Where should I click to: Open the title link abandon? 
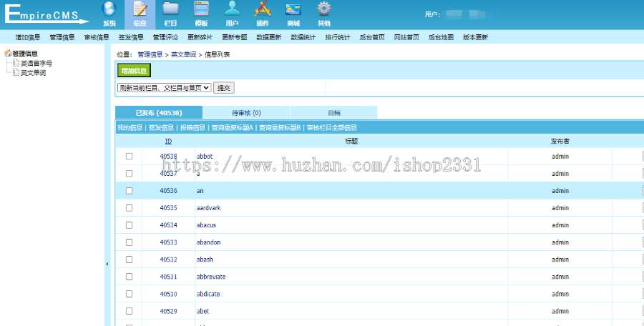(x=209, y=242)
